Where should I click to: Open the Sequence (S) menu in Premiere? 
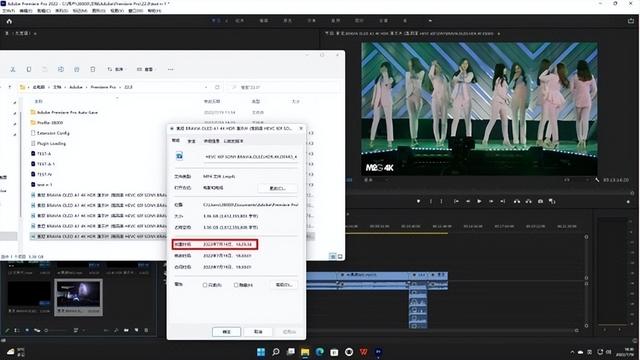pos(62,11)
